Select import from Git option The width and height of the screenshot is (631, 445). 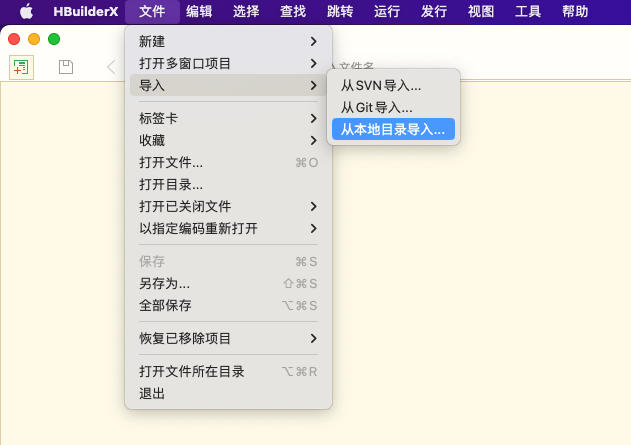(376, 107)
